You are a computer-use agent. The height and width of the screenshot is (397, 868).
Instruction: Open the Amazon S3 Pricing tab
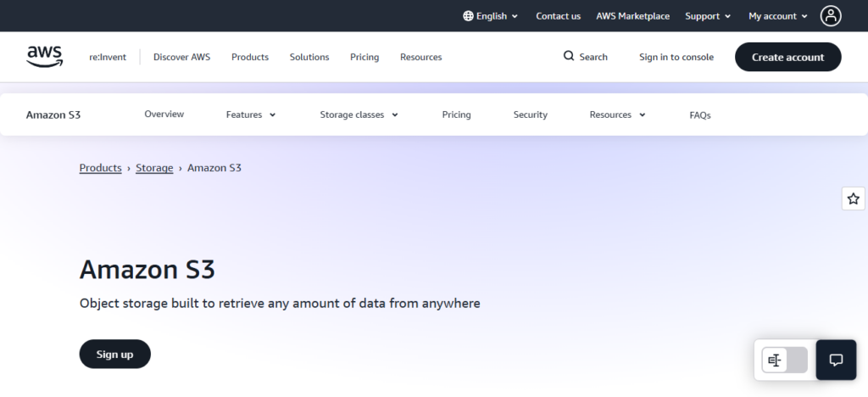(456, 115)
